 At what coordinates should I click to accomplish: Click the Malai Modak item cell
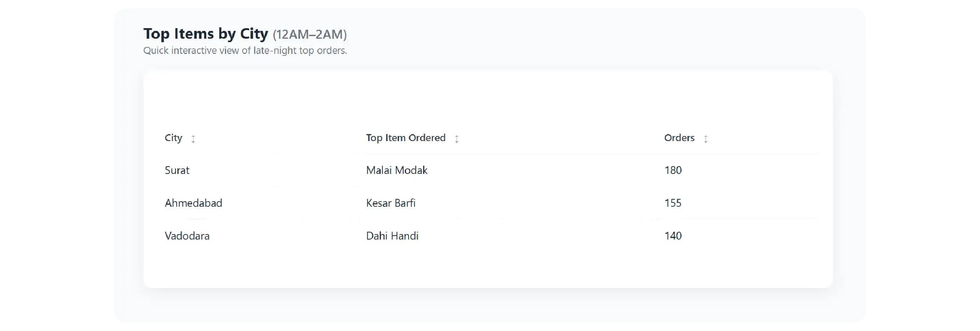tap(397, 170)
